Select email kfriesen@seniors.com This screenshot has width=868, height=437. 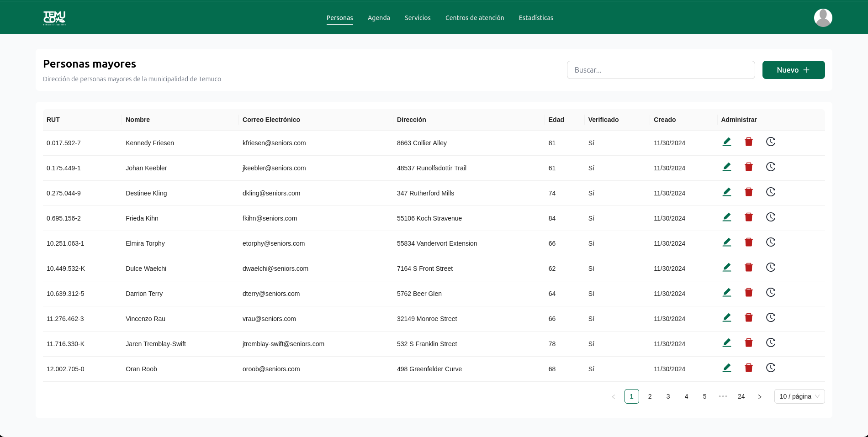pos(274,143)
